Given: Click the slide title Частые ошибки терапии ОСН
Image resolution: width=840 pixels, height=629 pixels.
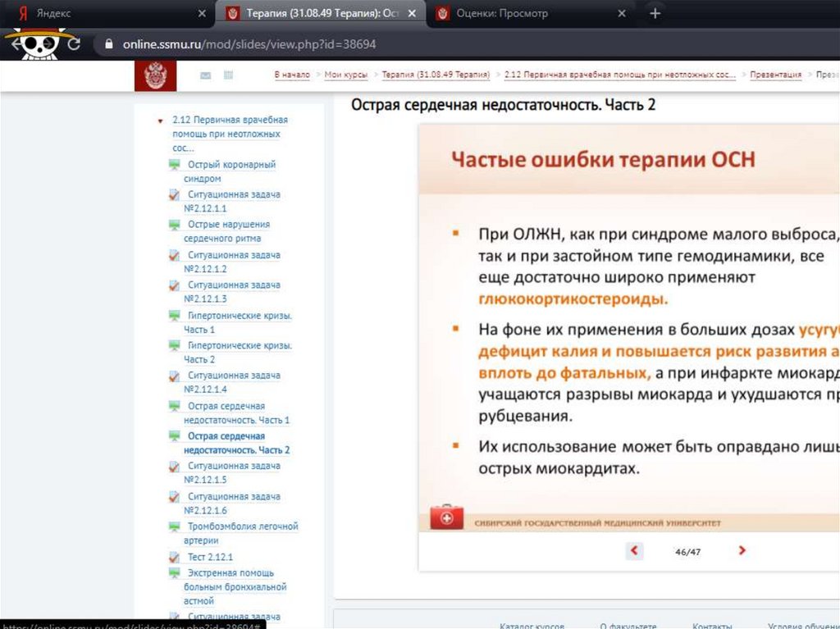Looking at the screenshot, I should click(x=603, y=160).
